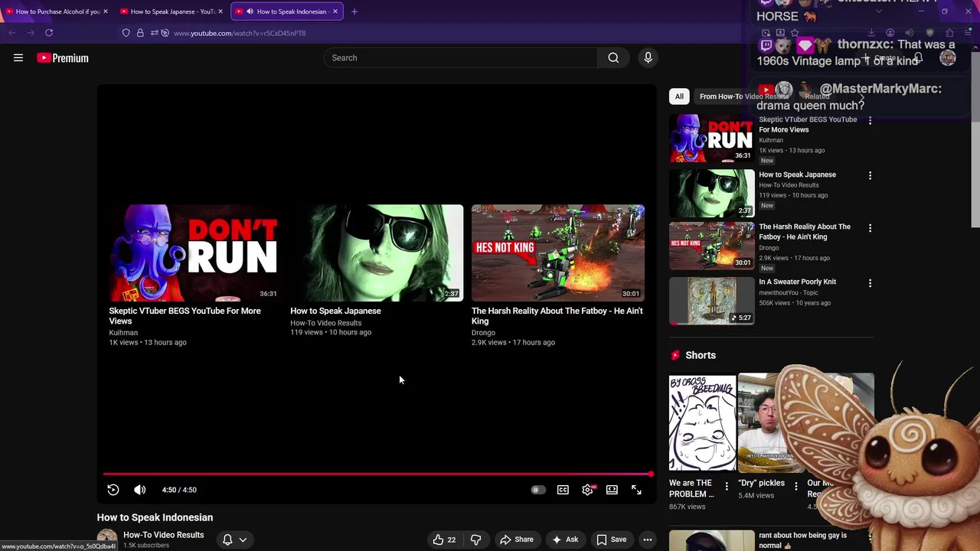Close the How to Speak Japanese browser tab
980x551 pixels.
(220, 11)
